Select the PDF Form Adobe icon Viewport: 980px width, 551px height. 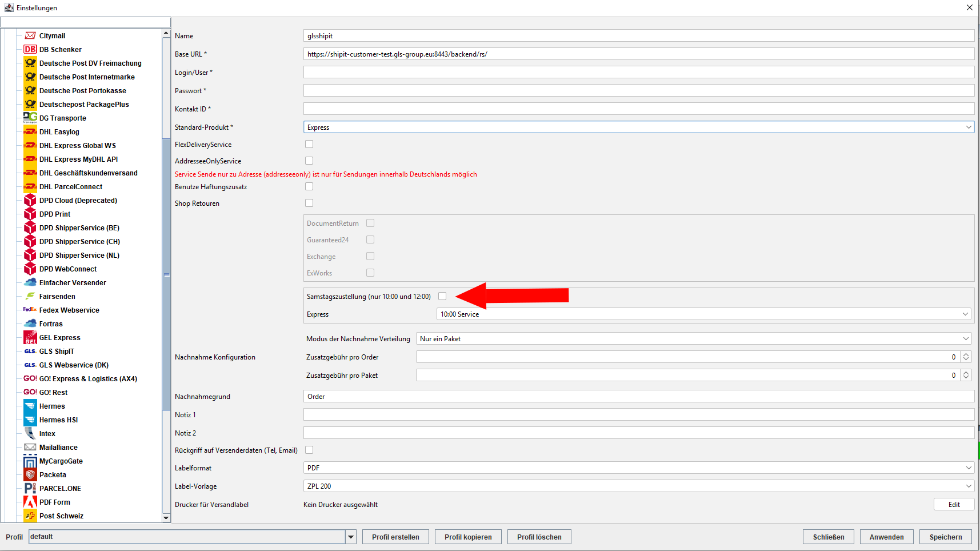(30, 502)
